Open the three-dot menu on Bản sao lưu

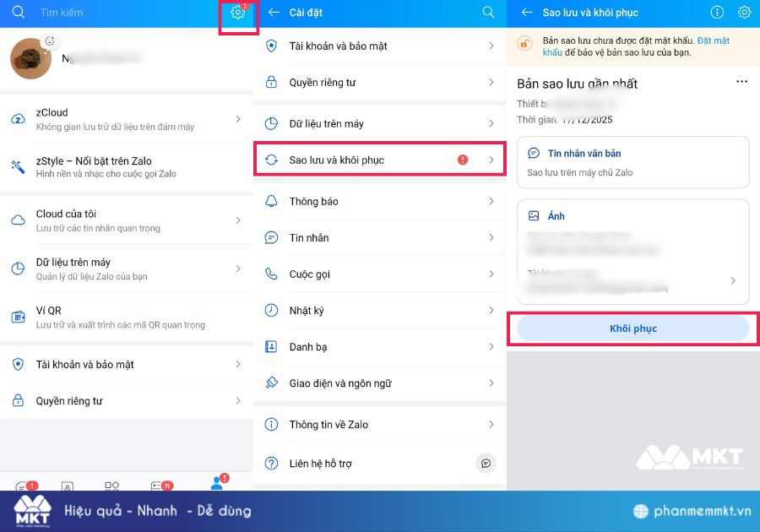click(x=742, y=80)
